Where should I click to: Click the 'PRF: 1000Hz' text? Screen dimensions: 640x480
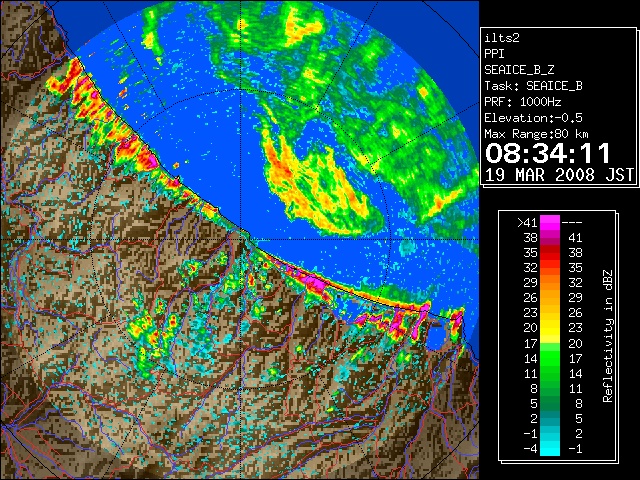coord(523,102)
